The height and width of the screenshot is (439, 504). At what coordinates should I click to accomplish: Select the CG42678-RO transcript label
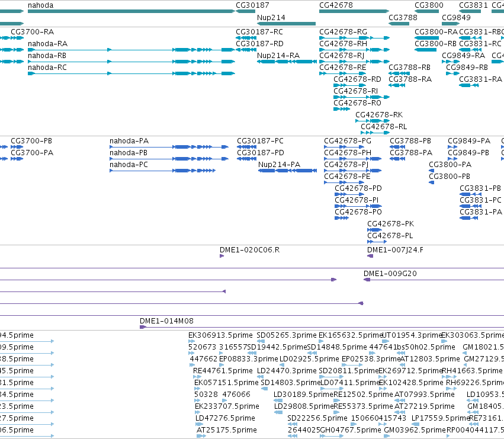(x=357, y=103)
